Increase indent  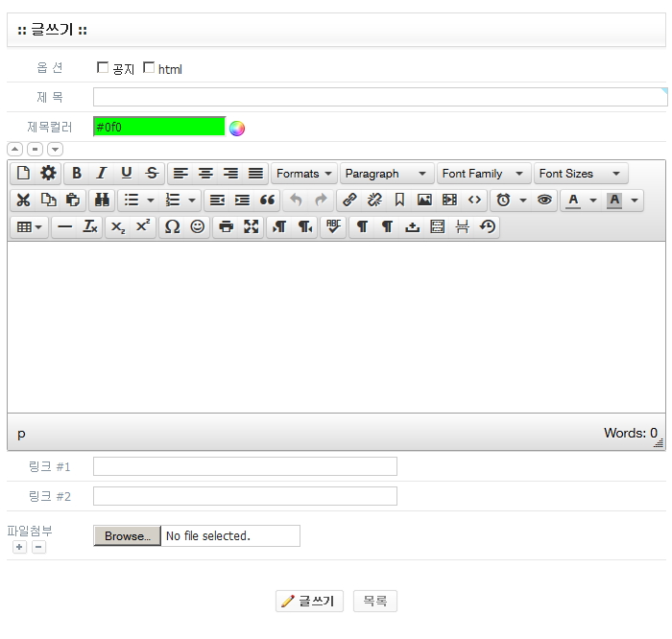point(242,200)
